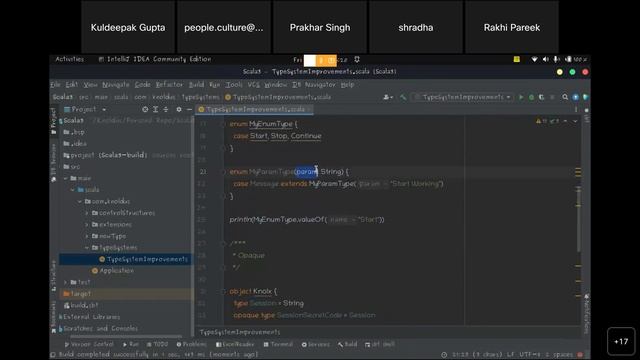The height and width of the screenshot is (360, 640).
Task: Click the green Run button in the toolbar
Action: [x=521, y=97]
